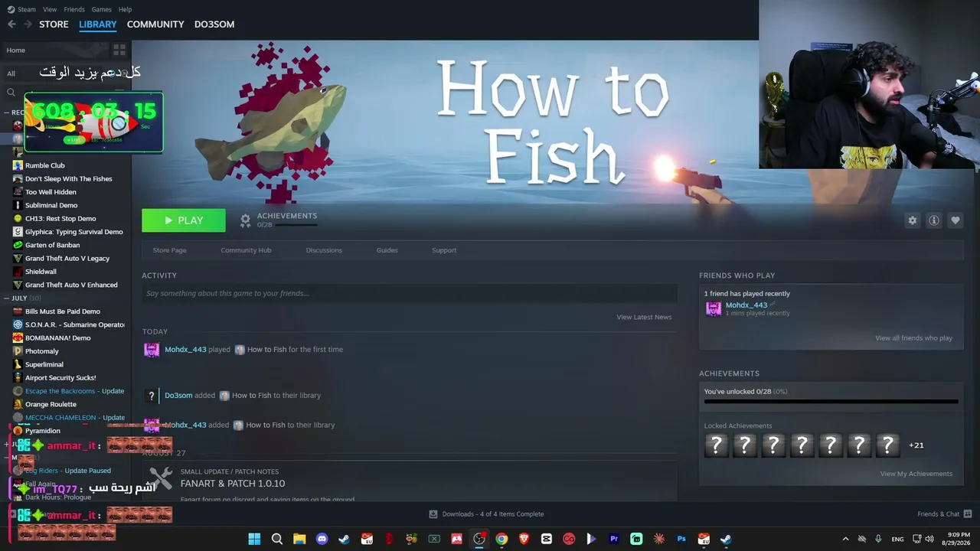The width and height of the screenshot is (980, 551).
Task: Go forward with the right arrow
Action: click(x=28, y=24)
